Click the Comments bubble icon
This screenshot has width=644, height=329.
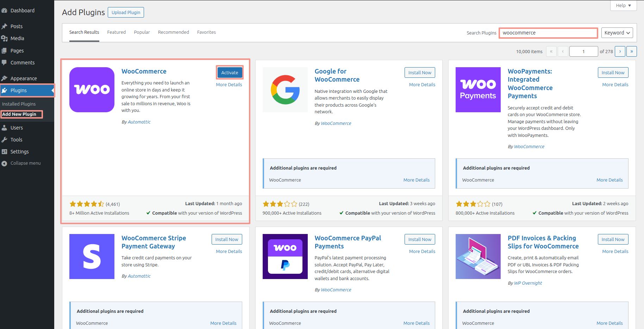click(4, 63)
